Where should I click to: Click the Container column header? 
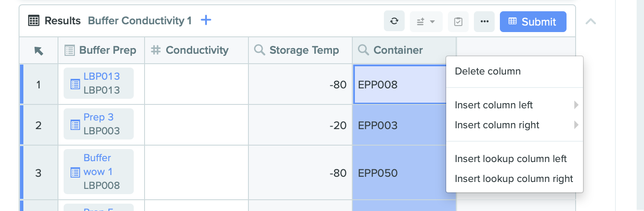(398, 50)
